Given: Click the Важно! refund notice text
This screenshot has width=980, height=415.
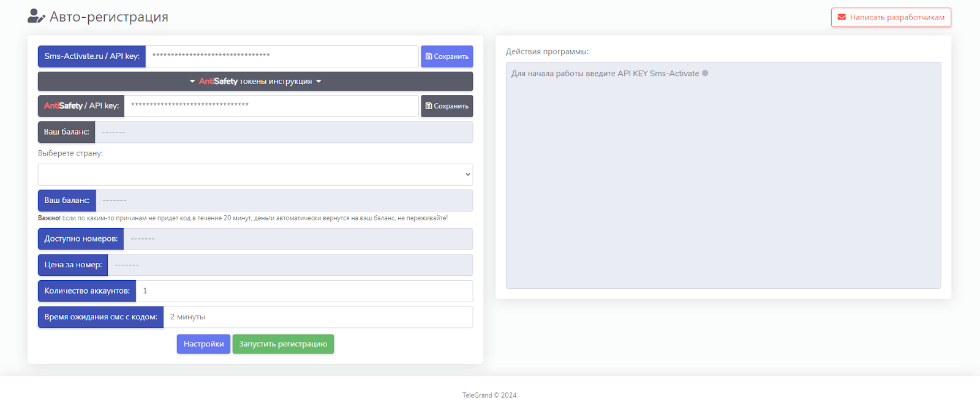Looking at the screenshot, I should point(243,218).
